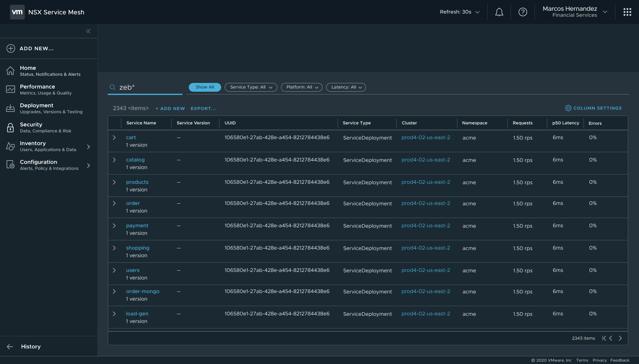Open the catalog service link

tap(135, 160)
